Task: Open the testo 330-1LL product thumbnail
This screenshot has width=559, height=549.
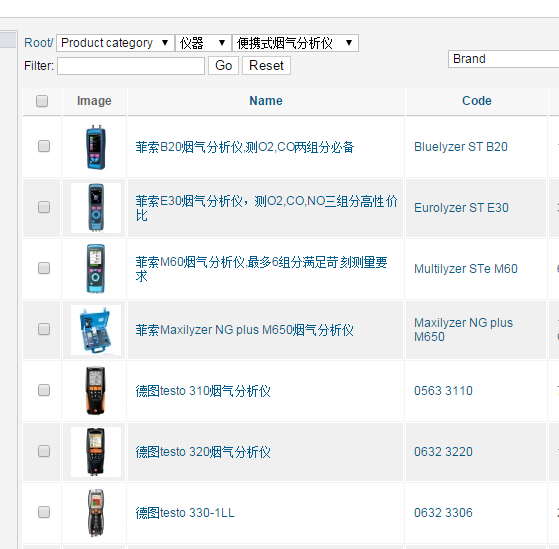Action: (x=96, y=513)
